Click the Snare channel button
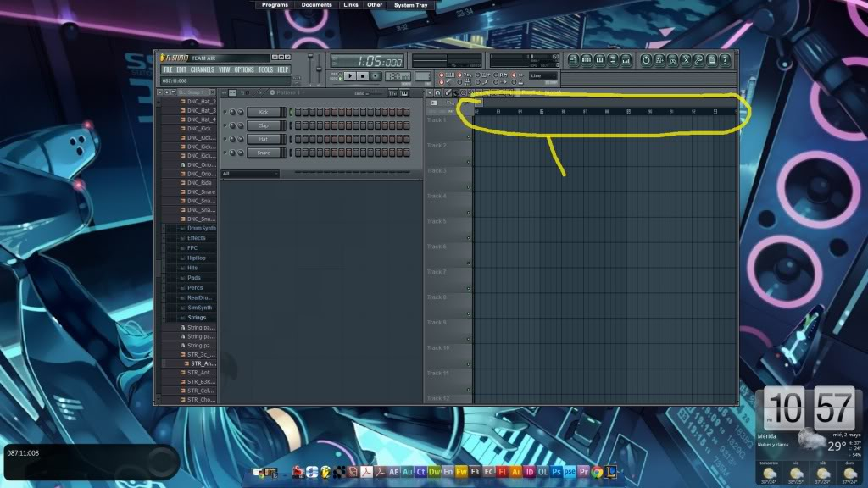This screenshot has height=488, width=868. pyautogui.click(x=265, y=152)
